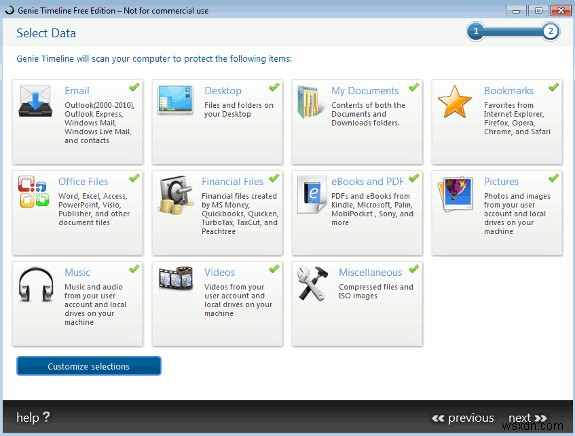
Task: Go to the next step
Action: pyautogui.click(x=527, y=418)
